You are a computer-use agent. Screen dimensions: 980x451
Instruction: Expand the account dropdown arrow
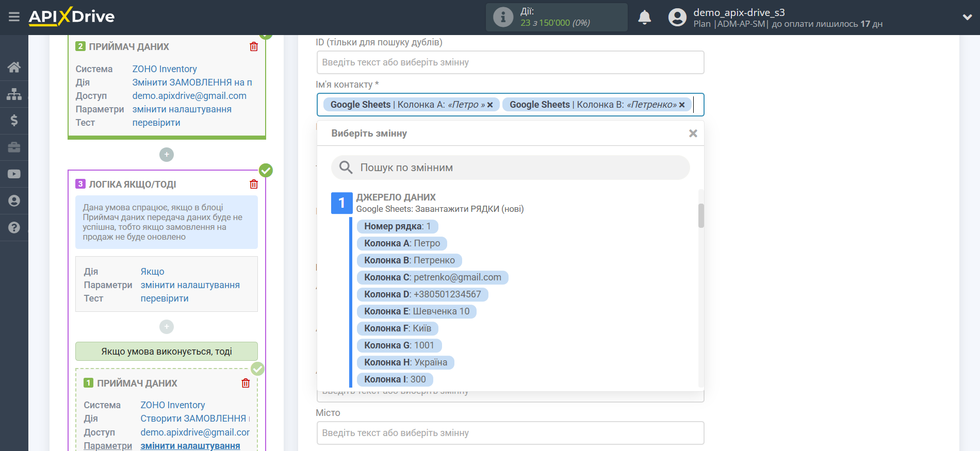[967, 17]
